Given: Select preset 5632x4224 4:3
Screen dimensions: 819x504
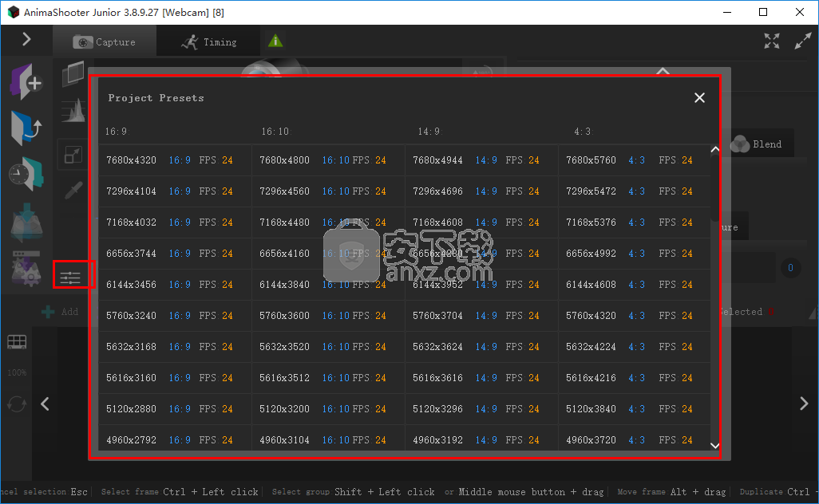Looking at the screenshot, I should [x=635, y=347].
